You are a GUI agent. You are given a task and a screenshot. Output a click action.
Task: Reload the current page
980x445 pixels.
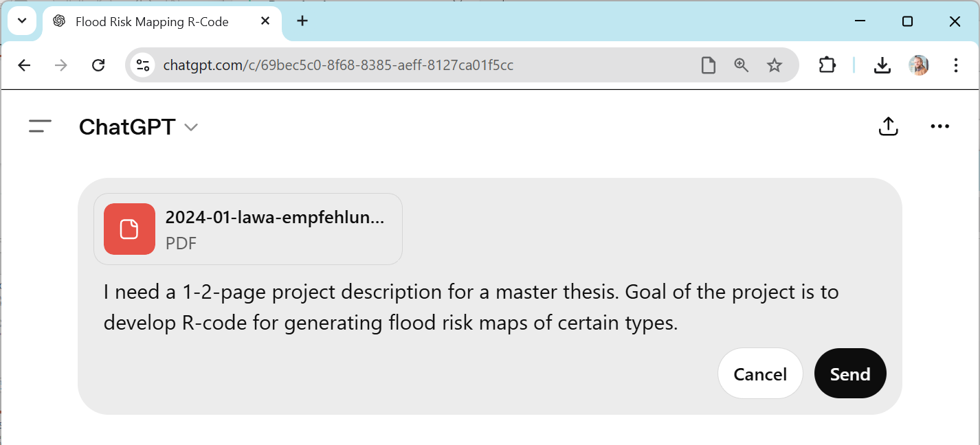coord(98,65)
